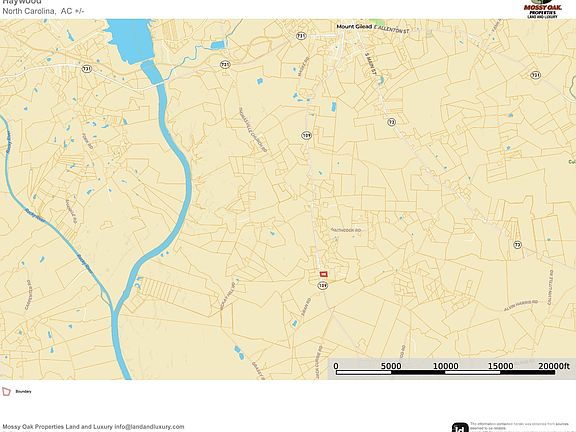Click the Alvin Harris Rd label
The width and height of the screenshot is (576, 432).
click(x=521, y=305)
